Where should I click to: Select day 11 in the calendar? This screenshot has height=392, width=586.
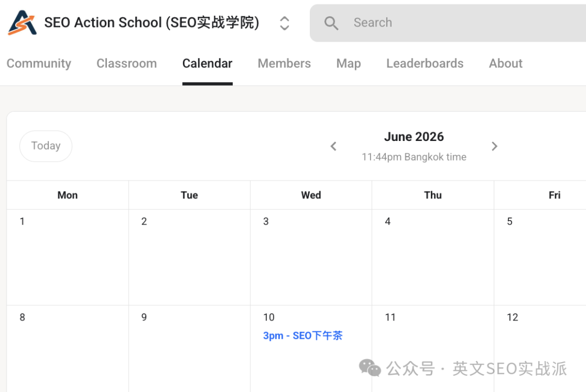click(390, 317)
